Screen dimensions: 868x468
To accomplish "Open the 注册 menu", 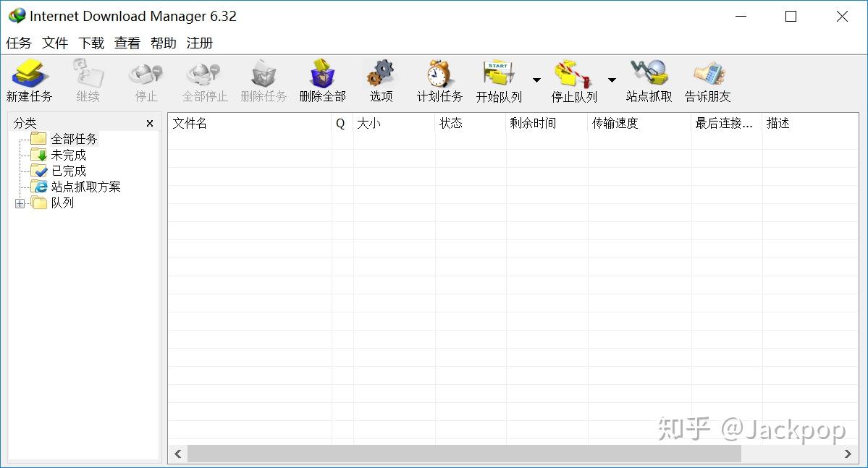I will [199, 43].
